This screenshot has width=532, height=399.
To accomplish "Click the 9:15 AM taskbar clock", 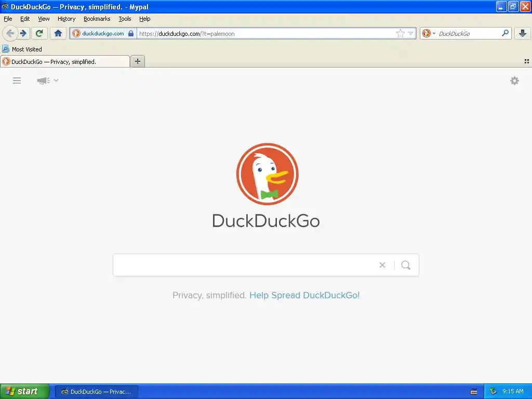I will [513, 391].
